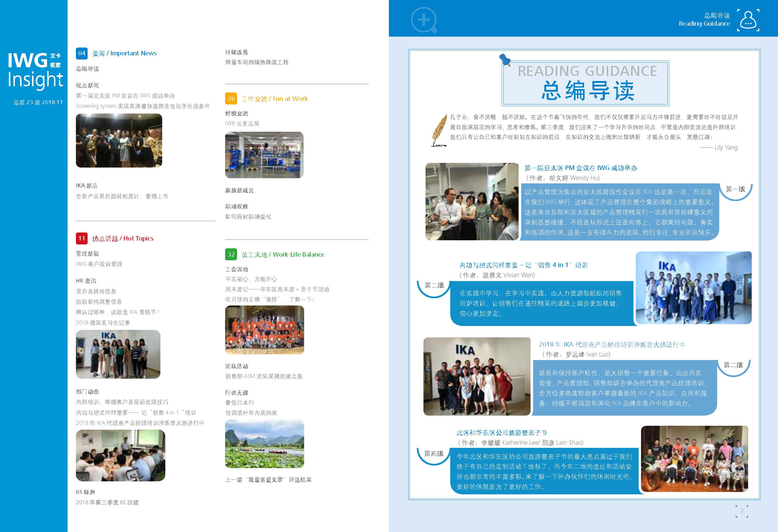Image resolution: width=778 pixels, height=532 pixels.
Task: Click 不忘初心，方能开心 line
Action: coord(251,279)
